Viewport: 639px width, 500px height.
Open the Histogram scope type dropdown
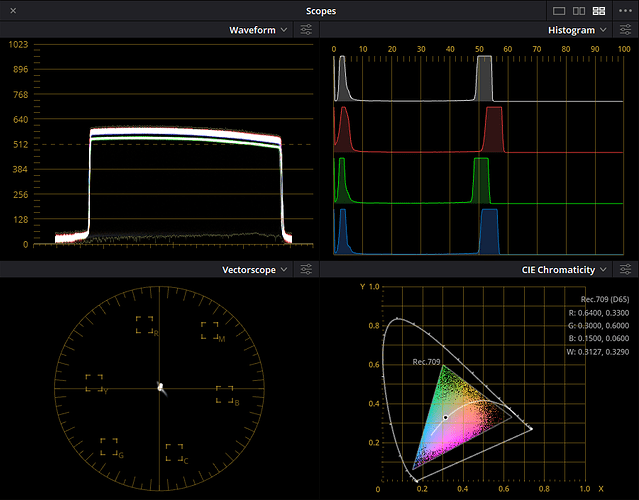pyautogui.click(x=577, y=30)
